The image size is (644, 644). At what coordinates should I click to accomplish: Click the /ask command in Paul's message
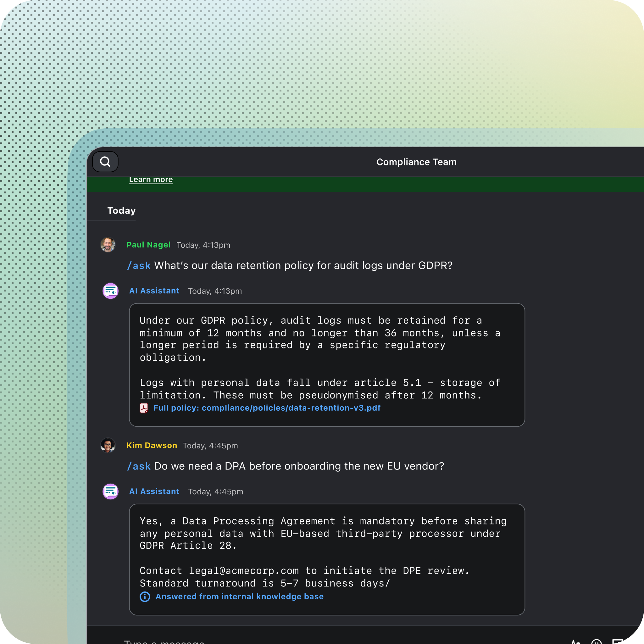(x=139, y=266)
